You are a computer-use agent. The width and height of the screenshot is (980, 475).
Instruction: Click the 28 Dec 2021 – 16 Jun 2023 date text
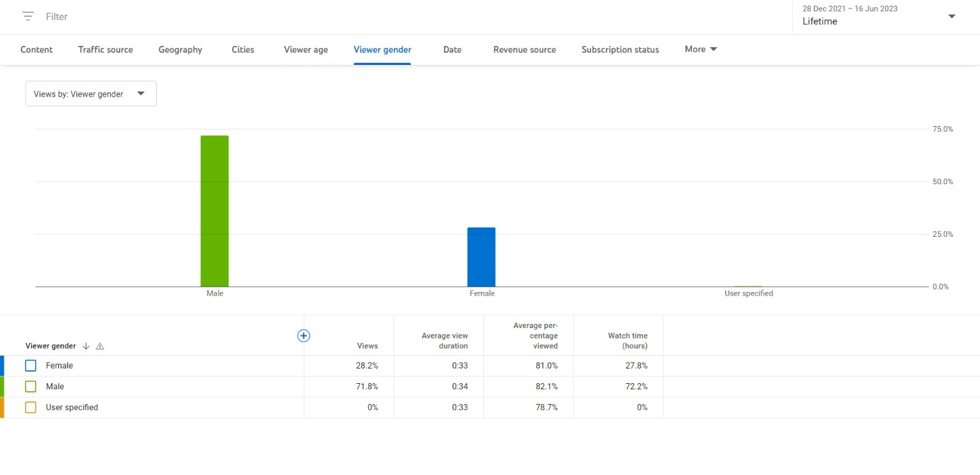[850, 9]
